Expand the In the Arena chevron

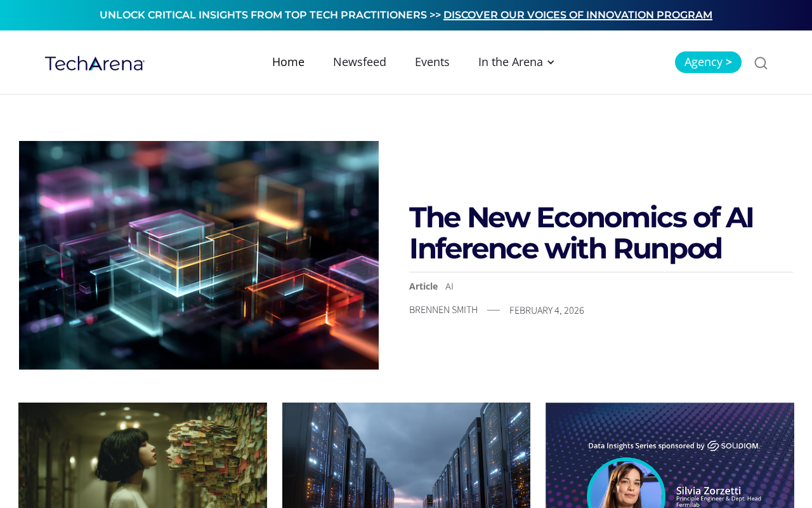pos(551,62)
